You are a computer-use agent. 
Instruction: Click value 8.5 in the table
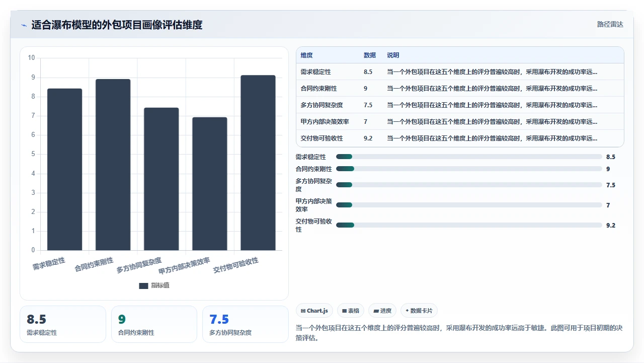(x=368, y=72)
